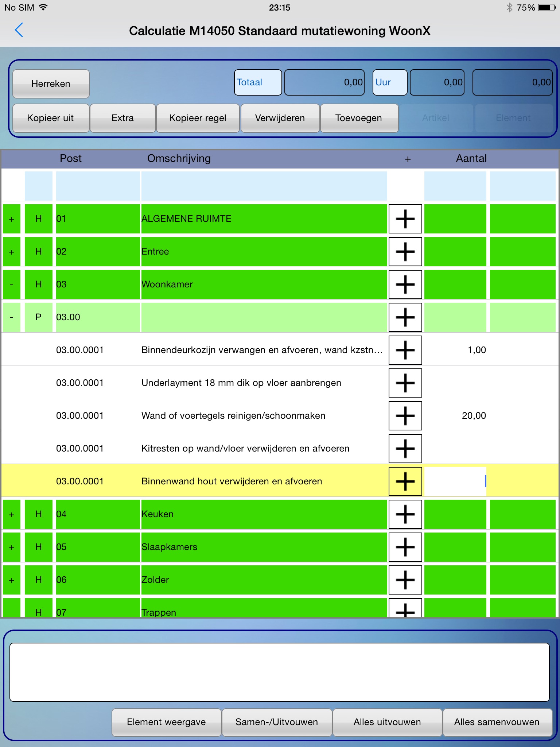Expand the 01 ALGEMENE RUIMTE chapter
This screenshot has height=747, width=560.
click(x=12, y=219)
